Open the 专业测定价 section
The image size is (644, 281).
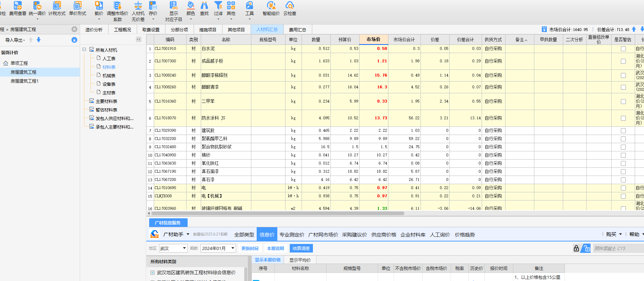click(292, 235)
